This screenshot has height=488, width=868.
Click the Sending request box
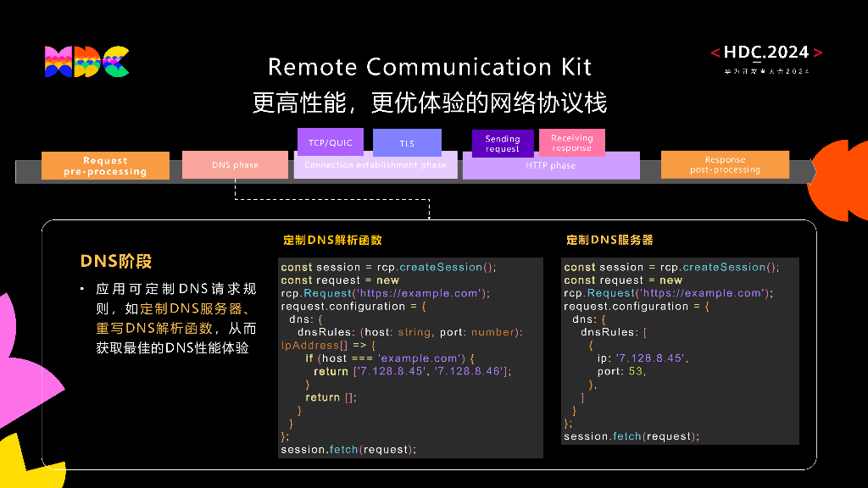click(x=502, y=142)
